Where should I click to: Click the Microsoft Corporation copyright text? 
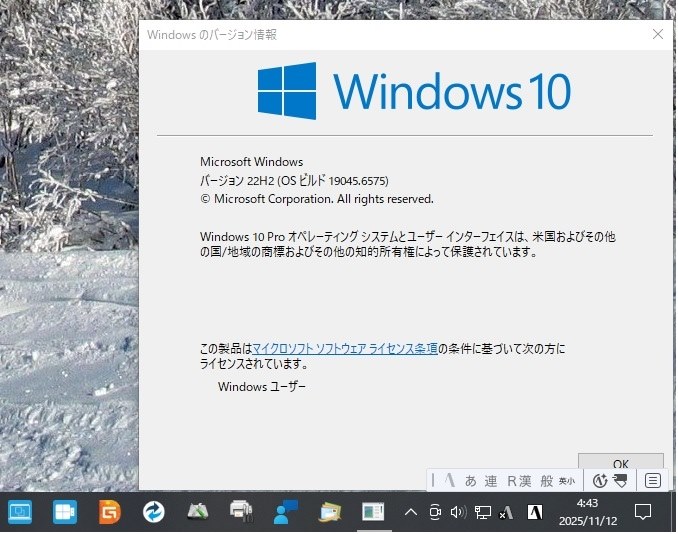317,199
